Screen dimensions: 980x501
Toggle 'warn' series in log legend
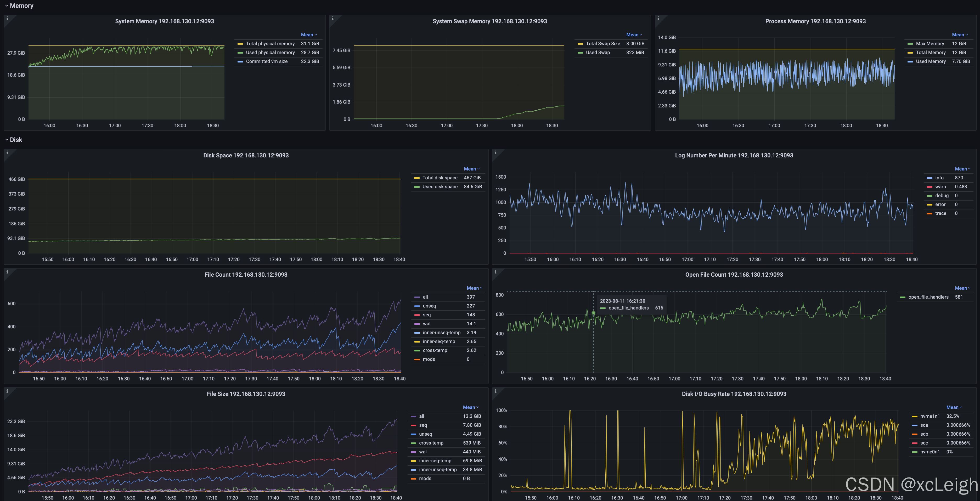point(940,187)
